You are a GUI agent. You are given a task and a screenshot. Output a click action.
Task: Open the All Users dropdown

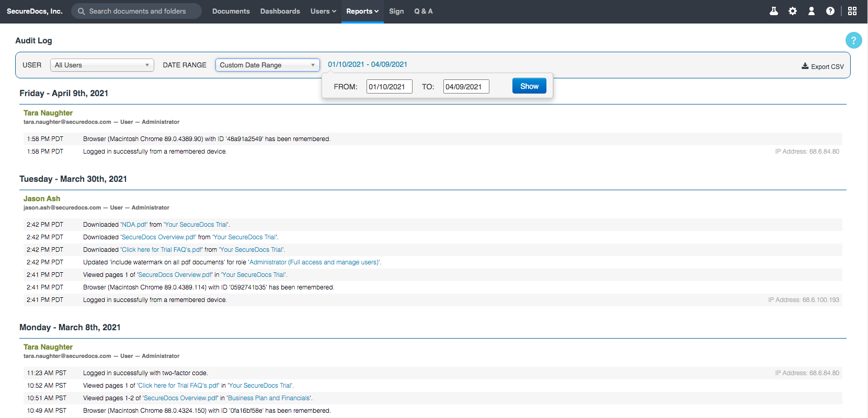[x=102, y=65]
